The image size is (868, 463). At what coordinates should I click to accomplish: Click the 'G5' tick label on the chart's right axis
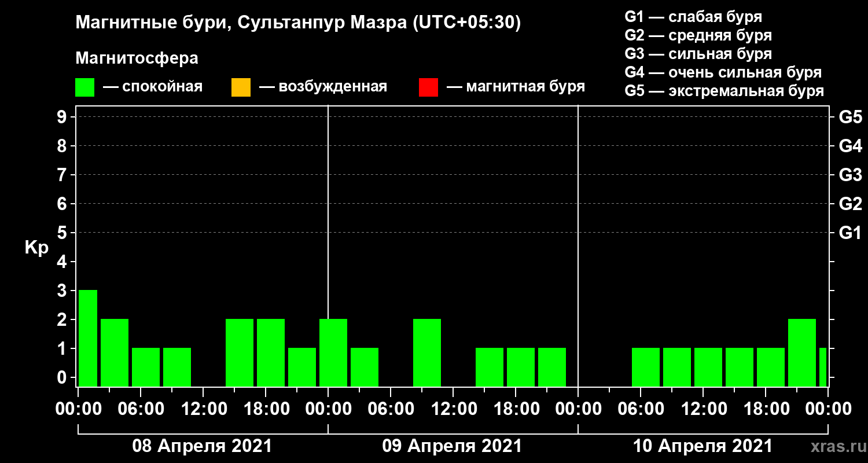[850, 117]
